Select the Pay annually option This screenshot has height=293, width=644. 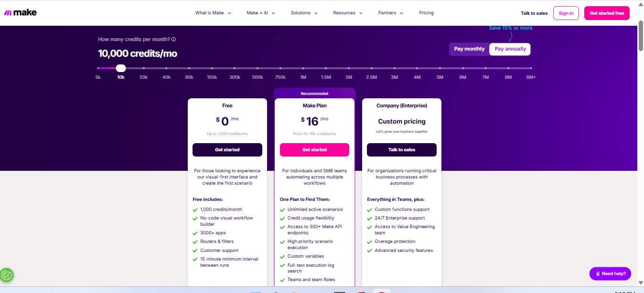(x=510, y=49)
